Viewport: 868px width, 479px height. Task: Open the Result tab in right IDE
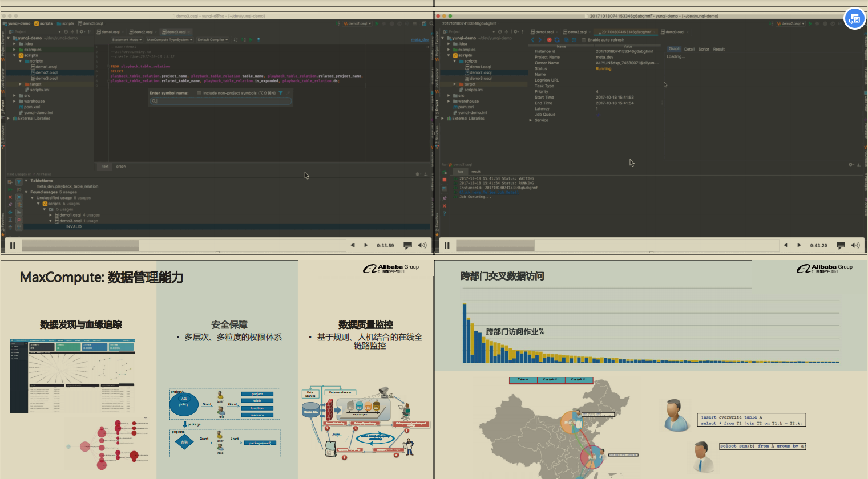(719, 49)
